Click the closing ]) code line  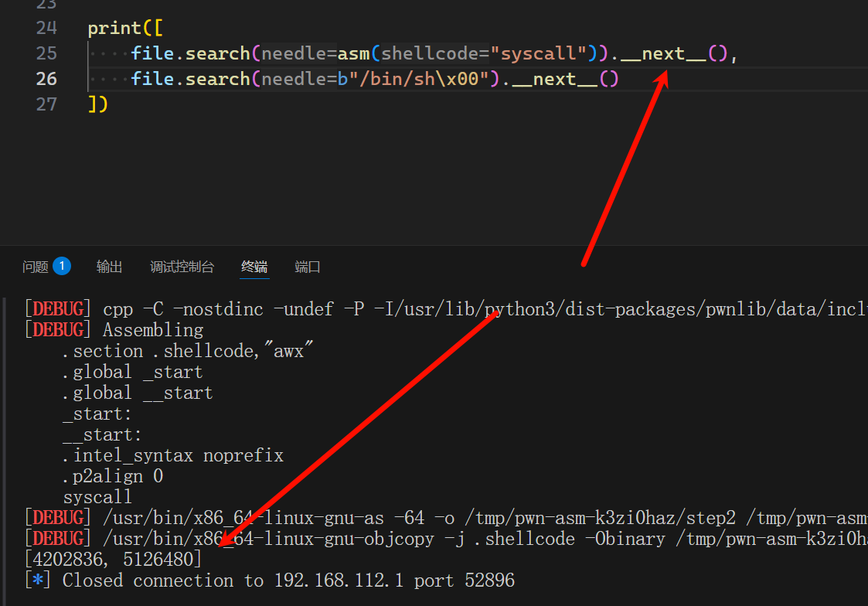click(x=98, y=104)
